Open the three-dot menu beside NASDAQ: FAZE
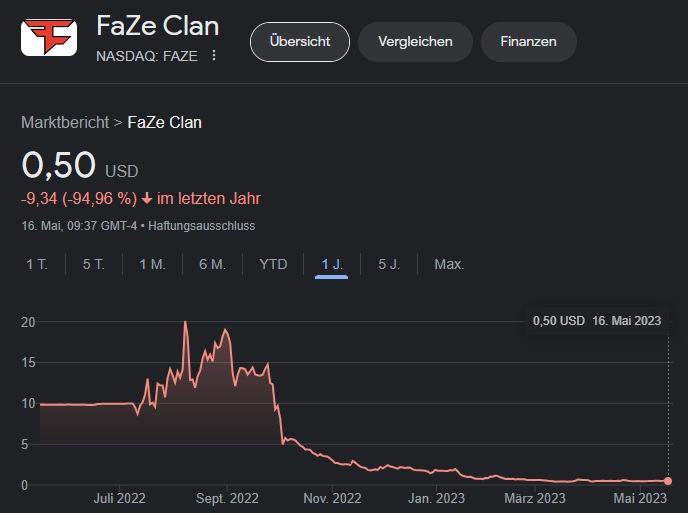 point(214,55)
